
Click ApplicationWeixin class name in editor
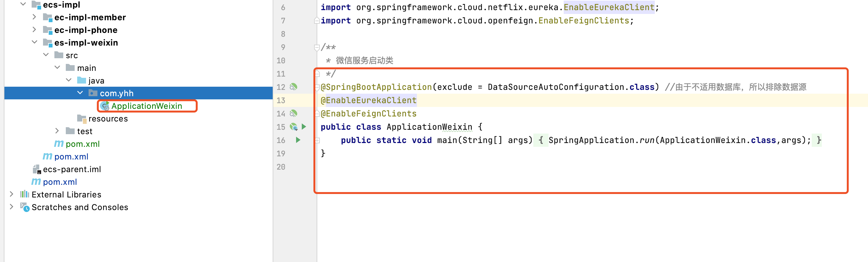coord(429,127)
